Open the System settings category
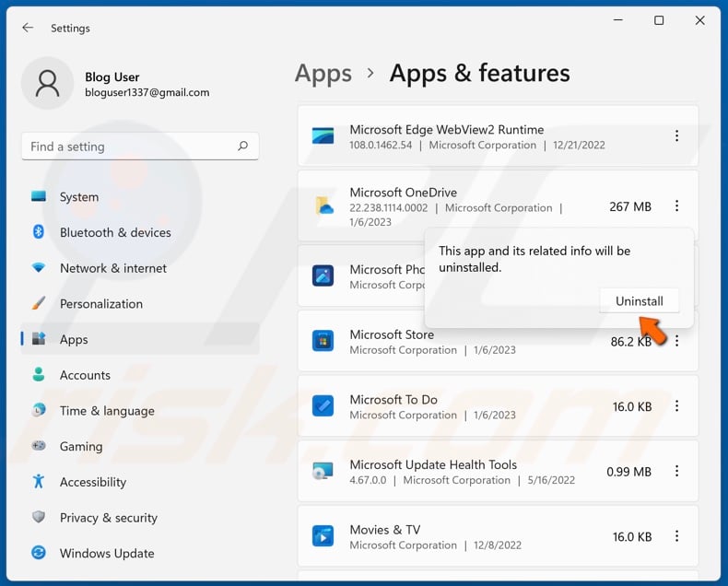728x586 pixels. 78,197
